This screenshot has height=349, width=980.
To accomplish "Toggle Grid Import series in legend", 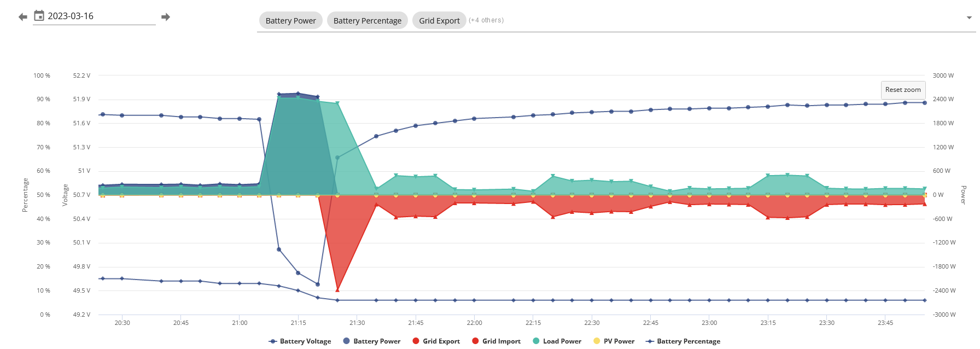I will click(496, 341).
